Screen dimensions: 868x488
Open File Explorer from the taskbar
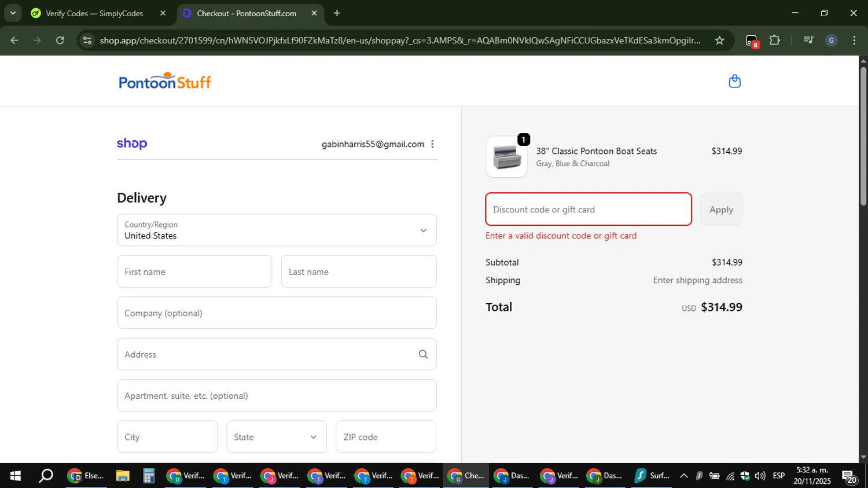(x=122, y=476)
